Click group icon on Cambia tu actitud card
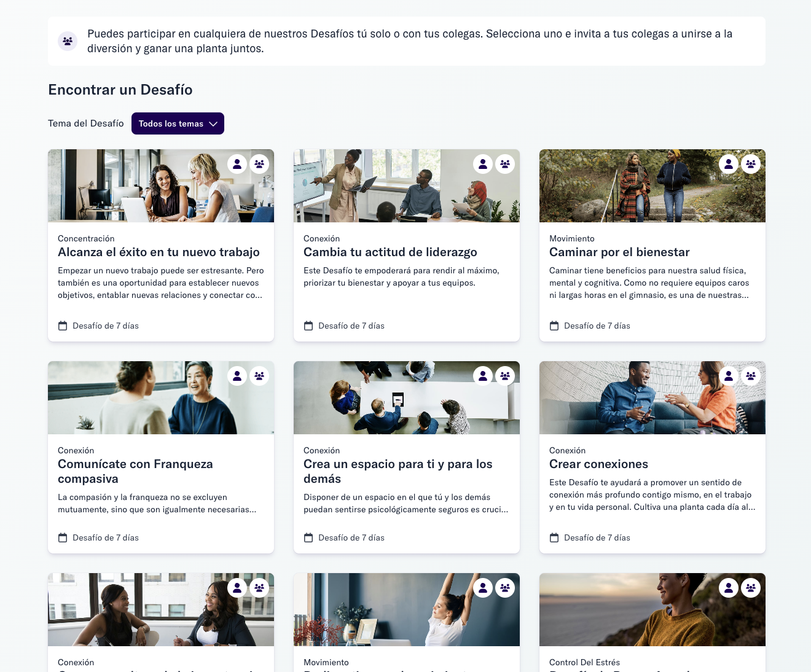Viewport: 811px width, 672px height. pyautogui.click(x=505, y=164)
